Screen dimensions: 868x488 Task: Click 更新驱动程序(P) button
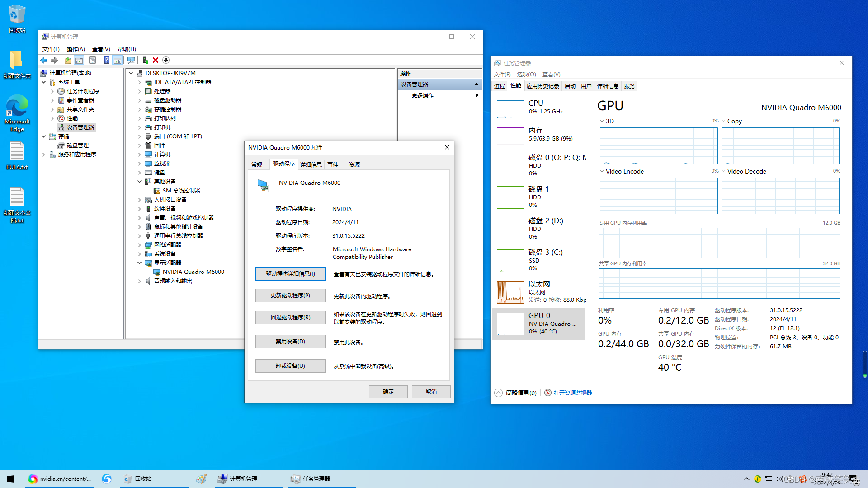[x=291, y=296]
